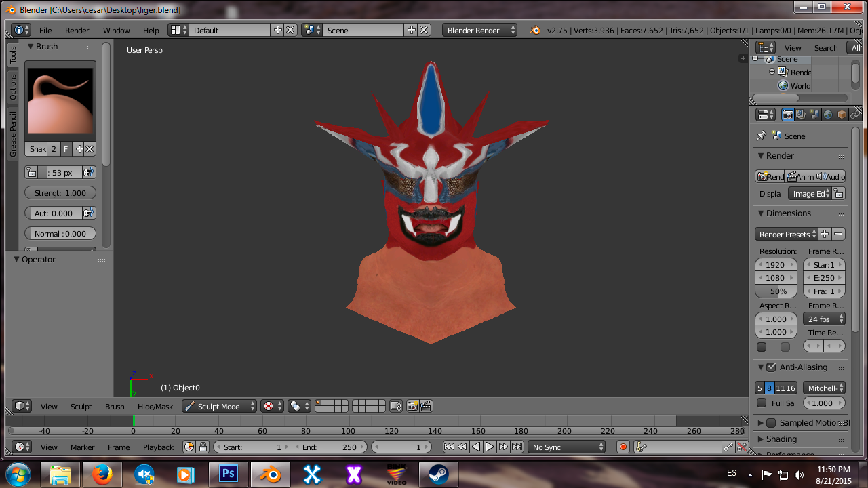Play animation in reverse
The width and height of the screenshot is (868, 488).
coord(476,447)
